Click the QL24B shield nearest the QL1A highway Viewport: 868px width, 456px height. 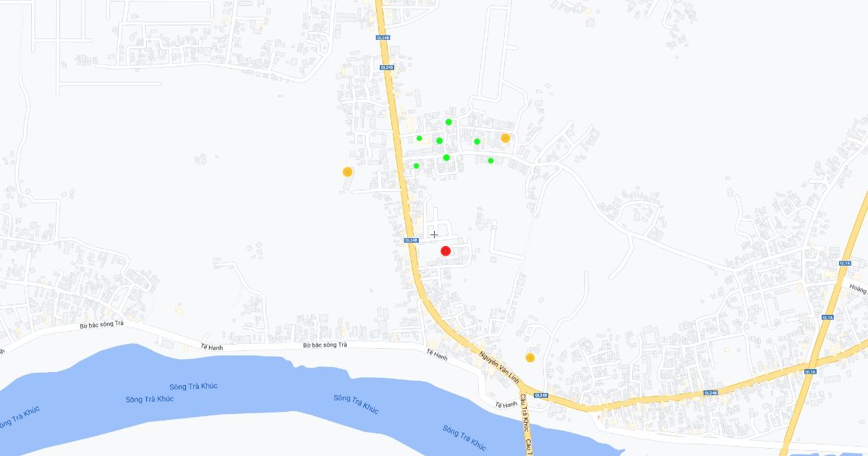710,393
